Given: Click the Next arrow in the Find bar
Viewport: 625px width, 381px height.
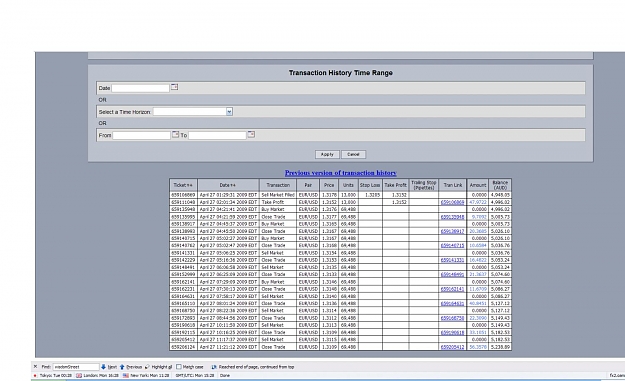Looking at the screenshot, I should point(103,367).
